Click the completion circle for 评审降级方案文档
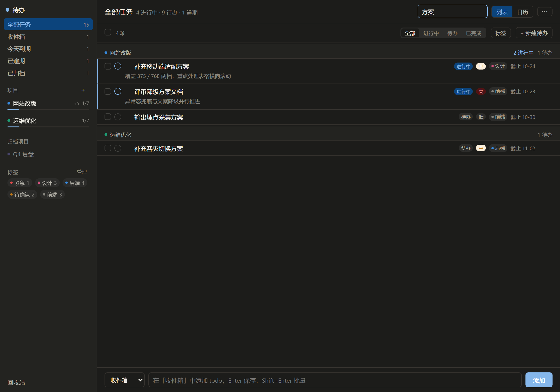Screen dimensions: 560x392 click(x=118, y=91)
